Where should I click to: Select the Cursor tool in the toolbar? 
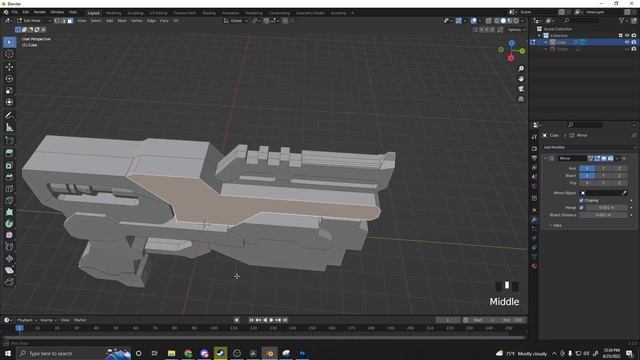click(x=9, y=54)
